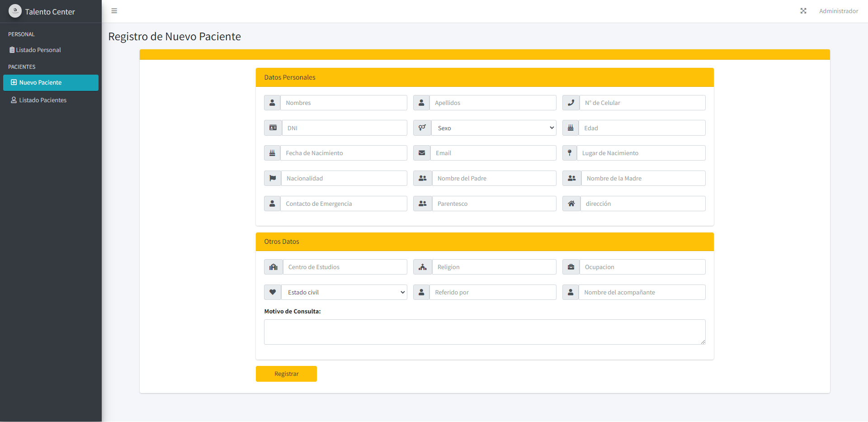
Task: Expand the Estado civil dropdown
Action: click(x=344, y=292)
